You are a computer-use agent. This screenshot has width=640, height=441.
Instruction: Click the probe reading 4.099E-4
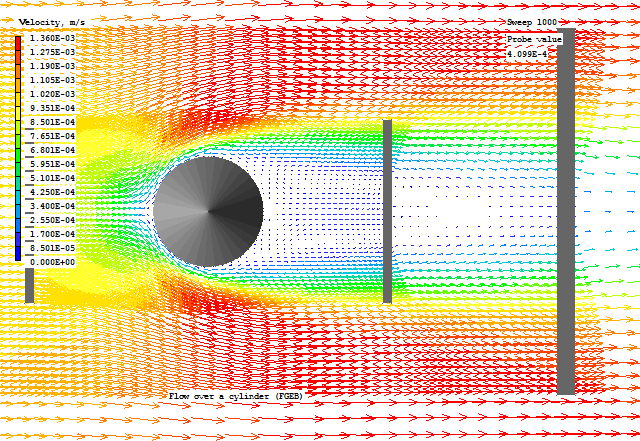coord(527,54)
